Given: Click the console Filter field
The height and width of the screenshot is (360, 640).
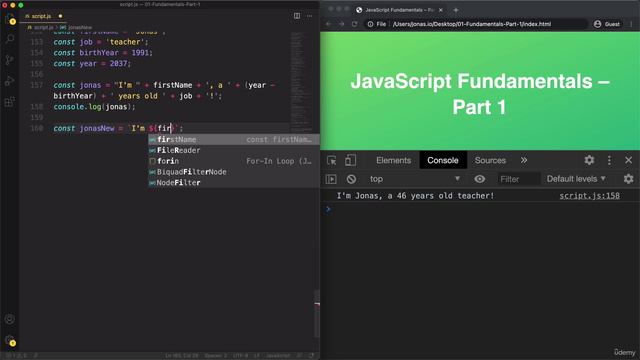Looking at the screenshot, I should [518, 179].
